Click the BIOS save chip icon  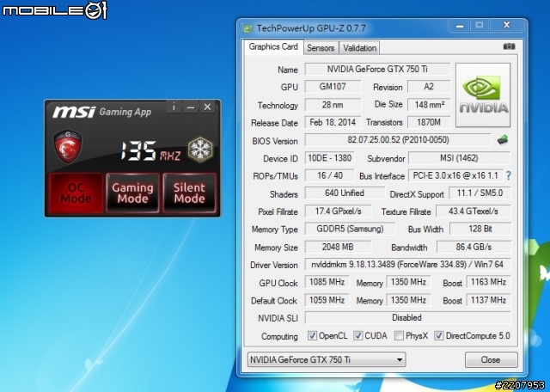click(x=503, y=139)
